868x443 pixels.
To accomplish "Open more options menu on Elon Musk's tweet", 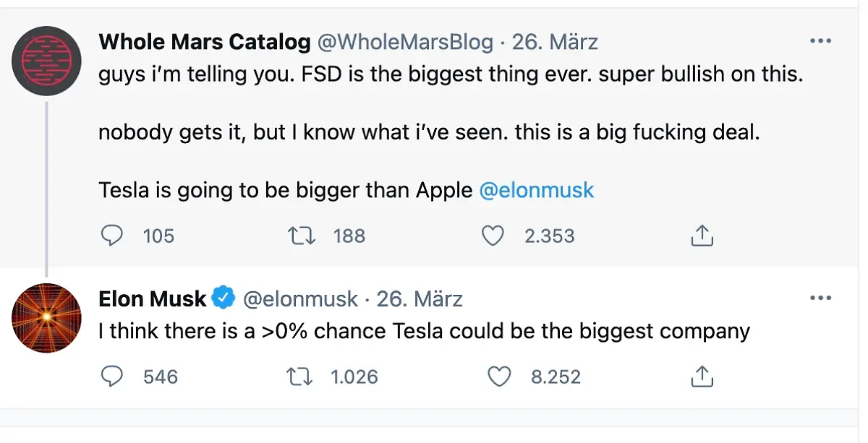I will coord(820,298).
